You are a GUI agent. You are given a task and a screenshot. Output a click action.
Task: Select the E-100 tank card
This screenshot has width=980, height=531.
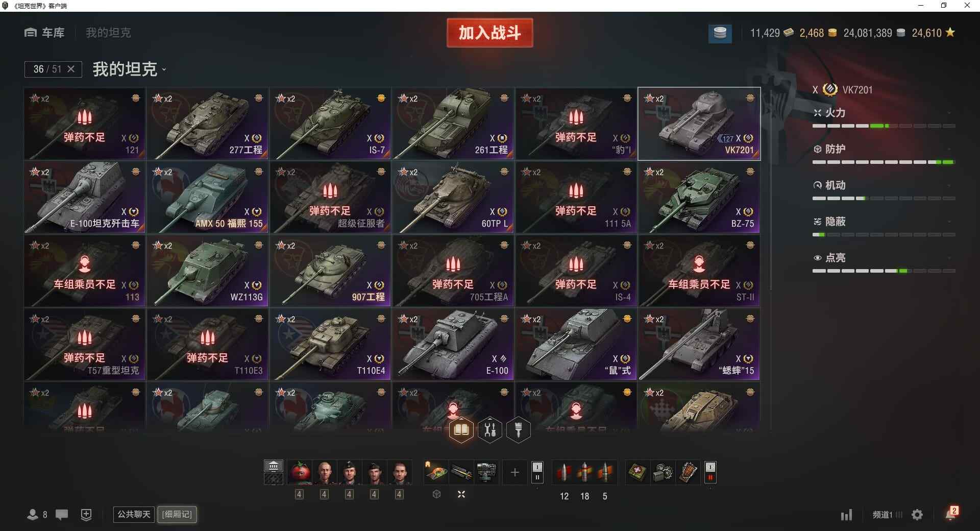click(453, 344)
